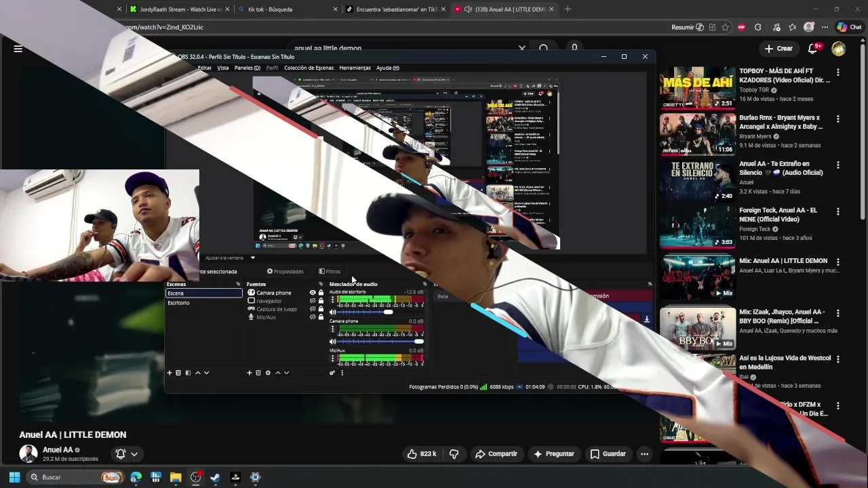Click the Filtros button in OBS
This screenshot has height=488, width=868.
point(330,271)
